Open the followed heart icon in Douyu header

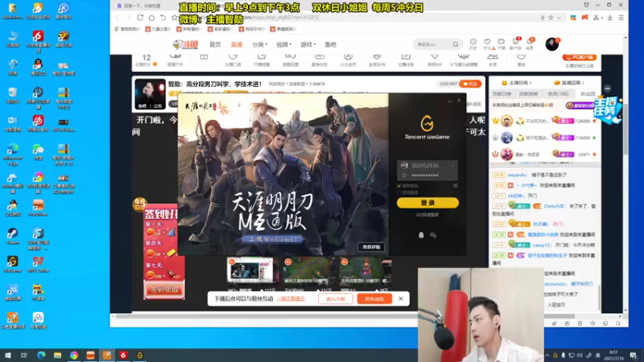pyautogui.click(x=487, y=43)
